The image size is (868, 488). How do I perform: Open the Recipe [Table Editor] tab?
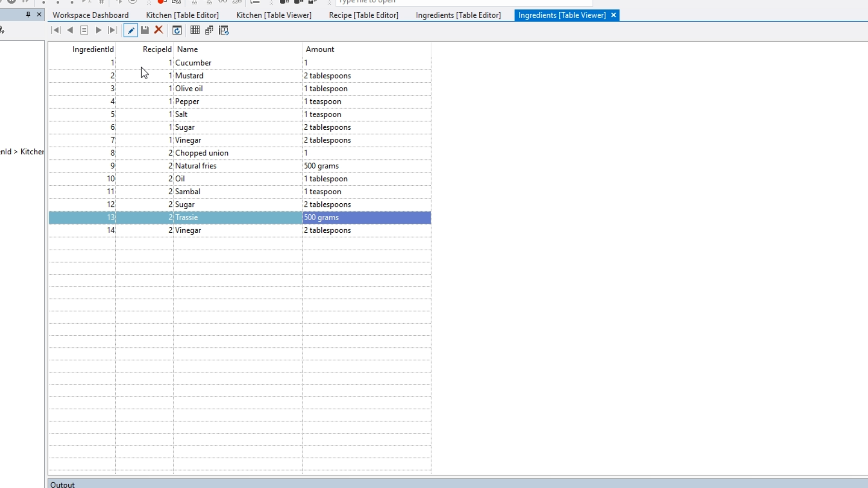363,15
